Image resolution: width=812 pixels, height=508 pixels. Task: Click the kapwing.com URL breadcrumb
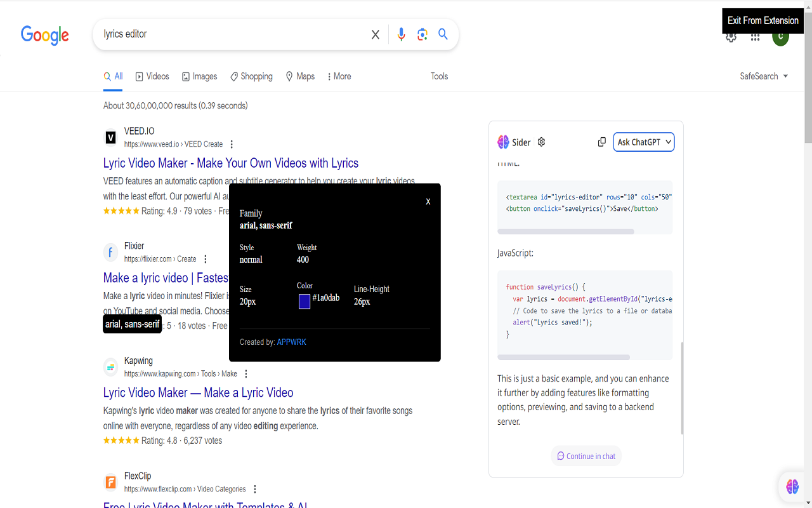click(x=181, y=374)
